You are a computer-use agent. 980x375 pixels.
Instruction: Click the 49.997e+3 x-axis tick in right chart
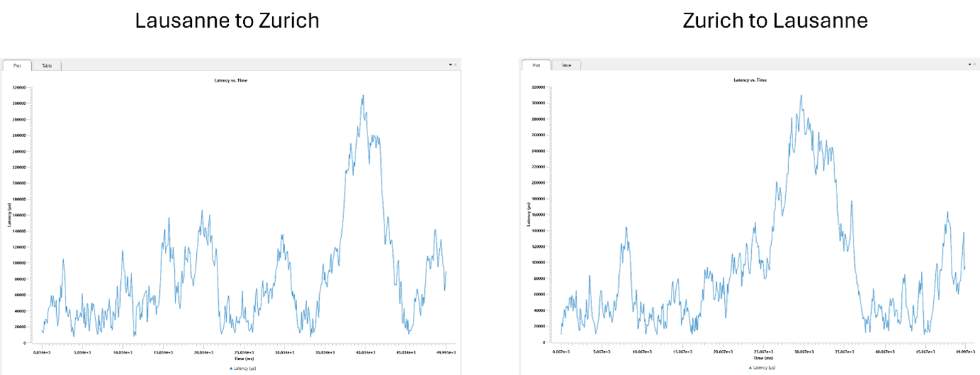(x=964, y=351)
